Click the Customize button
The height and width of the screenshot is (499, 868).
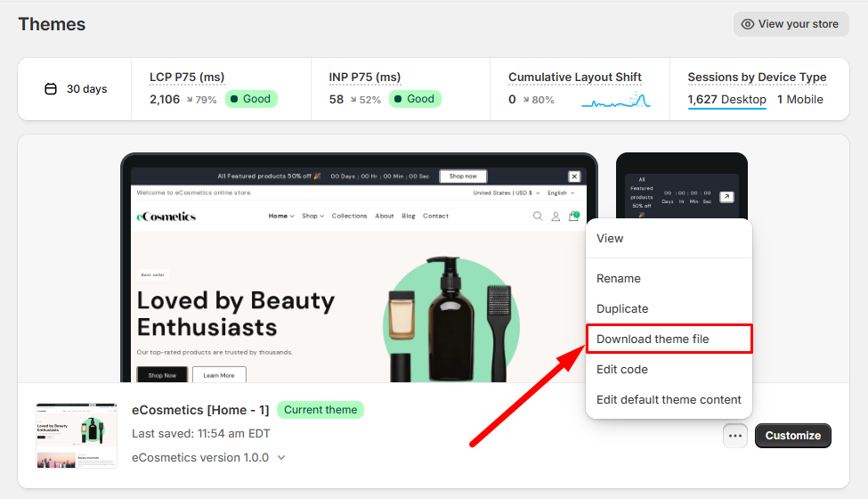[792, 436]
